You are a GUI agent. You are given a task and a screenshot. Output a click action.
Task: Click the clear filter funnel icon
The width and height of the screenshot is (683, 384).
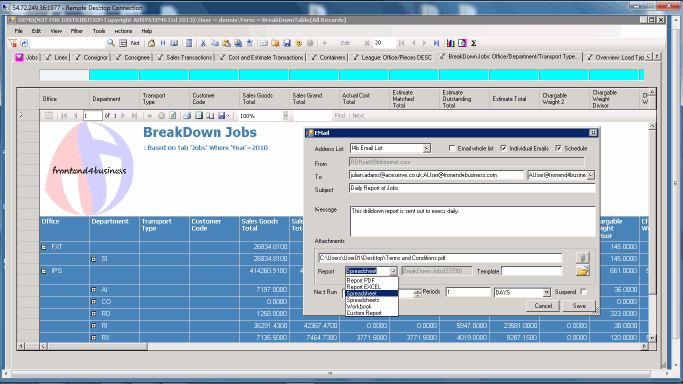13,43
